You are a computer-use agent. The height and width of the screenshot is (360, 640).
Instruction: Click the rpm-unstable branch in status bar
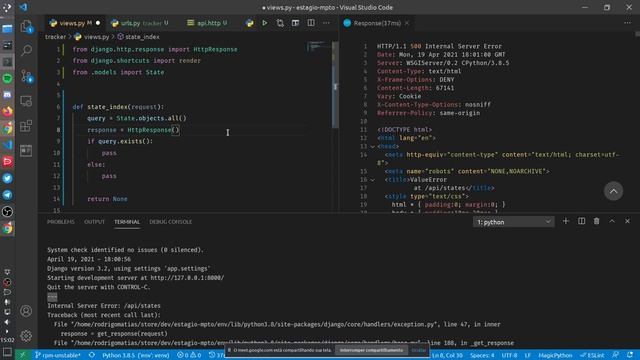point(58,355)
